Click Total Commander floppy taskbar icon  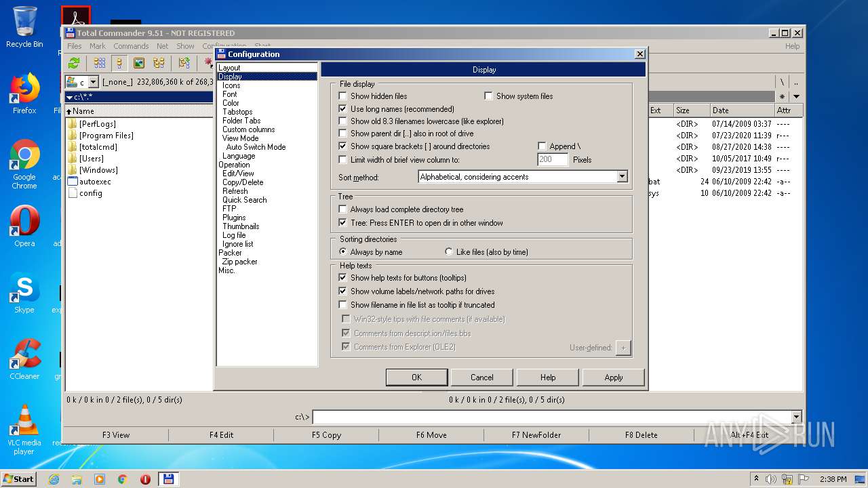[x=168, y=479]
